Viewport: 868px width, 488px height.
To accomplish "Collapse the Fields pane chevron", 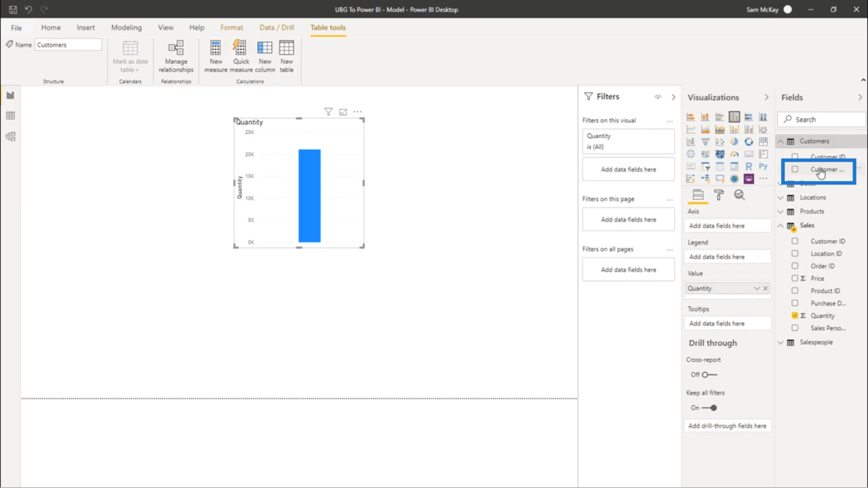I will (x=860, y=98).
